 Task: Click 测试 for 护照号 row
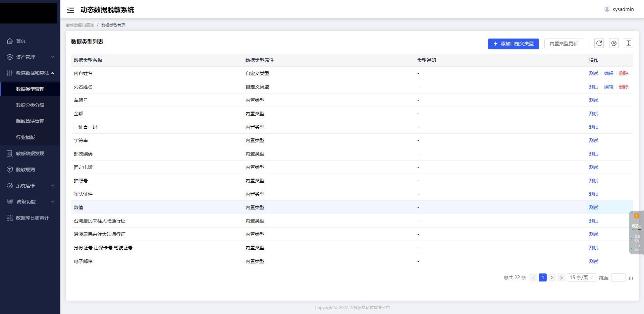pos(594,181)
